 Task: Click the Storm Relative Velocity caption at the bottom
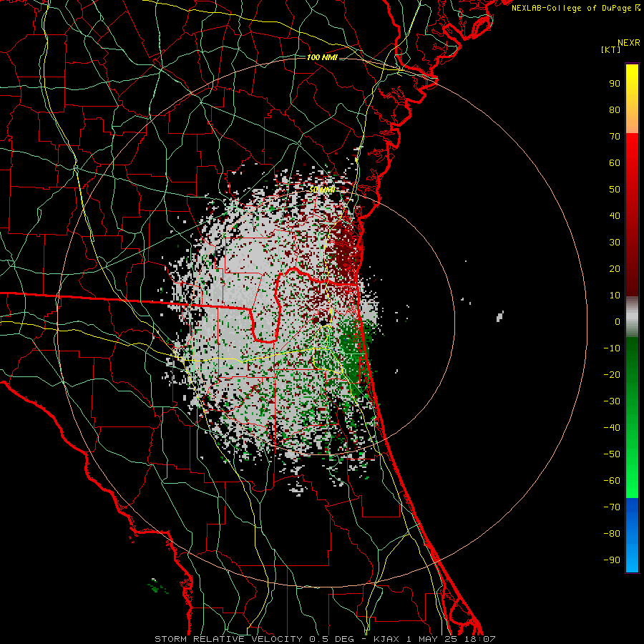[325, 639]
